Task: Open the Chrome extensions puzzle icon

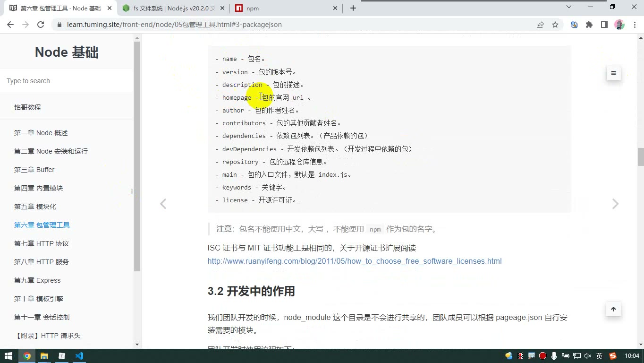Action: pyautogui.click(x=589, y=25)
